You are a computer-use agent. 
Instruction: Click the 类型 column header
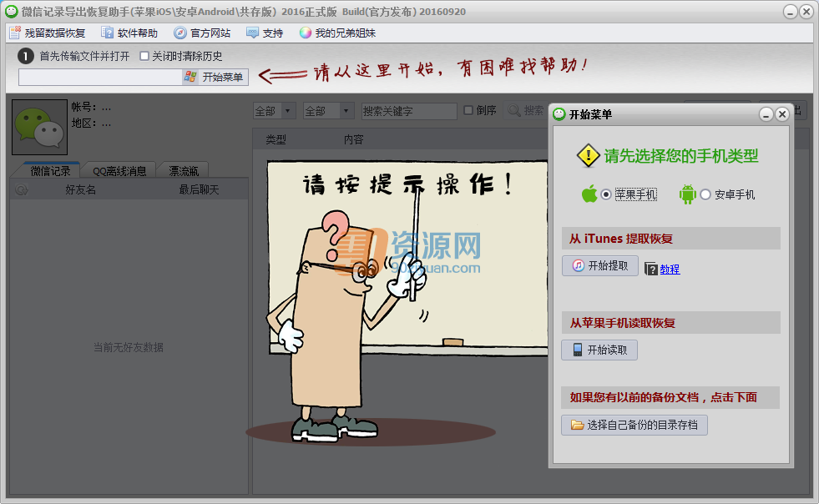(276, 139)
